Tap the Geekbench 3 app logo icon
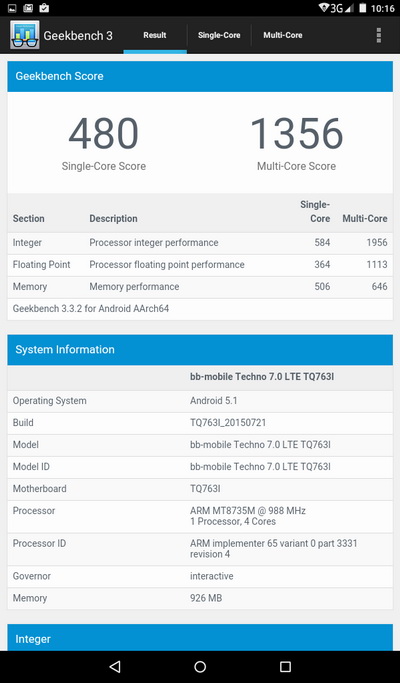Screen dimensions: 400x683 25,35
